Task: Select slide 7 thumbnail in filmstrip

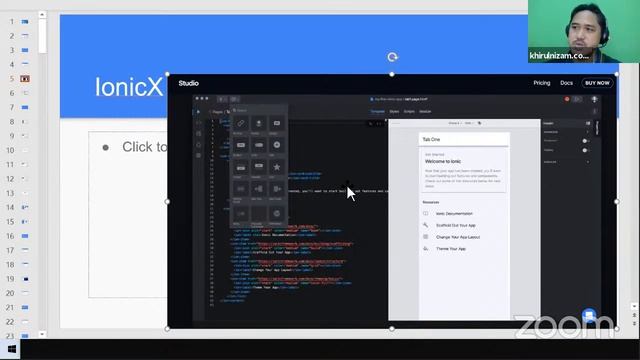Action: (25, 107)
